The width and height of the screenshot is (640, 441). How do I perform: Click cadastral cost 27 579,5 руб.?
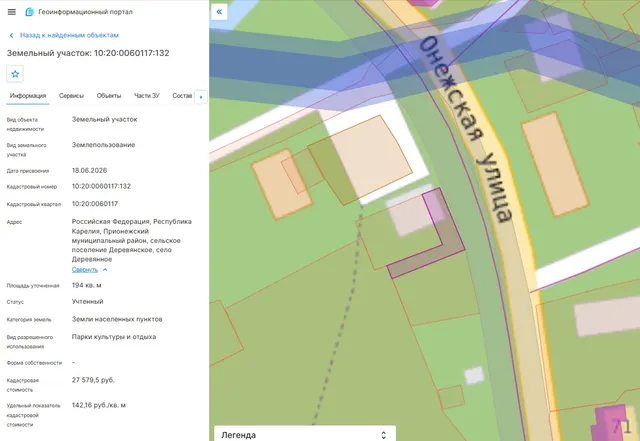(x=93, y=380)
